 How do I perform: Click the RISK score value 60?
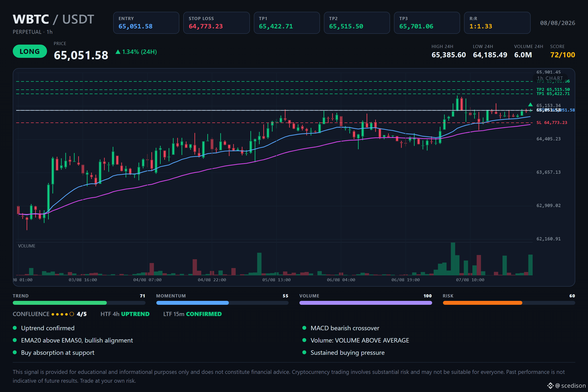pos(572,296)
